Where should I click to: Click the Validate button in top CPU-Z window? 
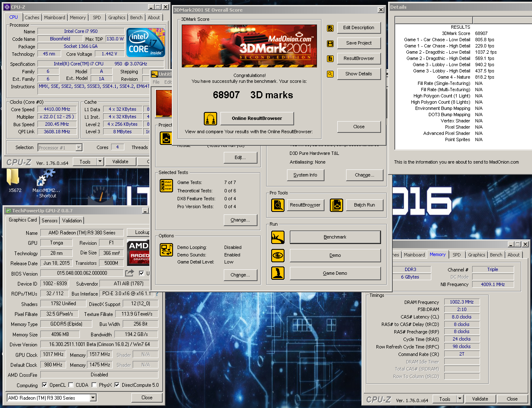(120, 162)
